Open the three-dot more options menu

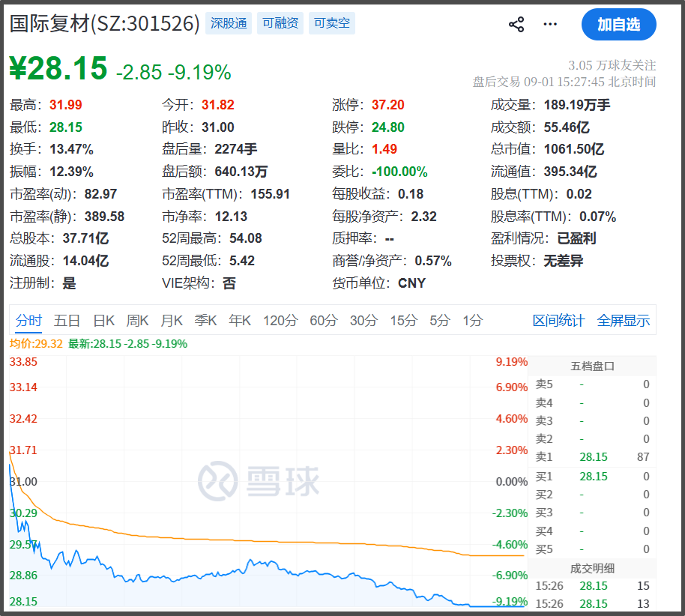[550, 24]
